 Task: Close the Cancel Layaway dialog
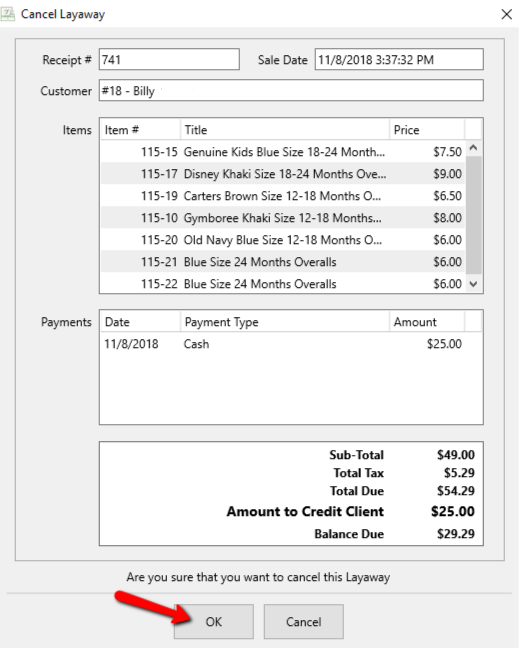click(507, 14)
